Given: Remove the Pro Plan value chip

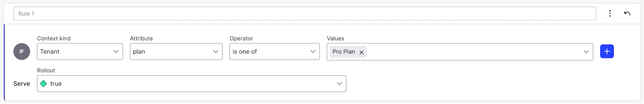Looking at the screenshot, I should point(362,52).
